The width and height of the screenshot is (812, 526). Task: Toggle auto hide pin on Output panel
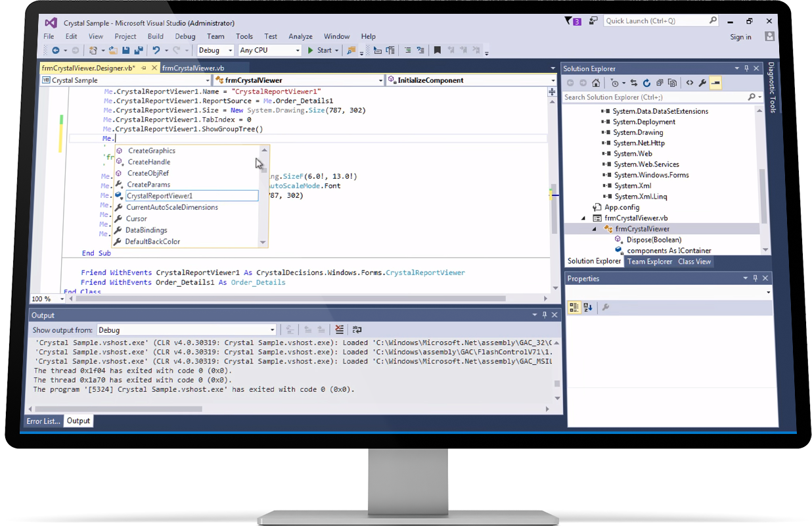tap(545, 315)
